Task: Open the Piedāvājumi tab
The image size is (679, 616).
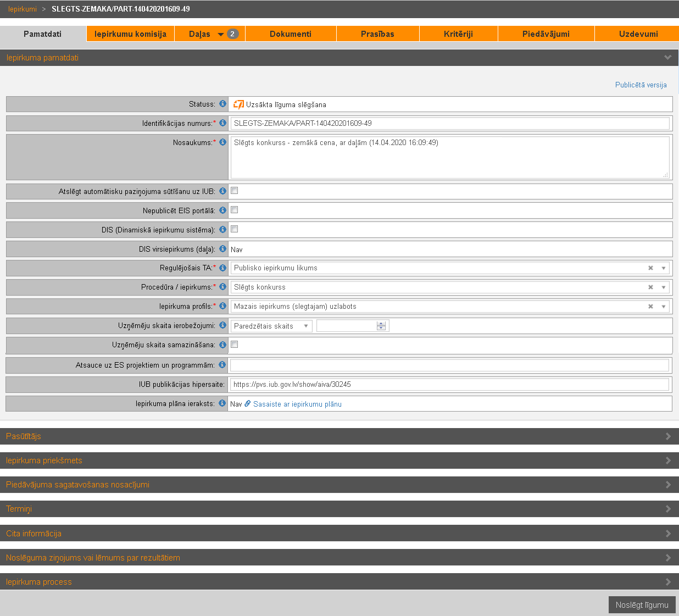Action: click(x=546, y=34)
